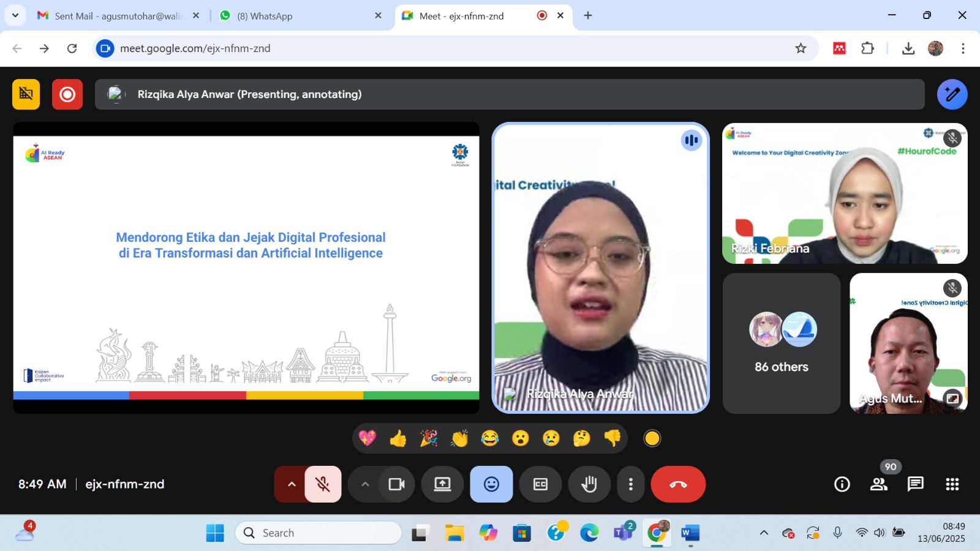The height and width of the screenshot is (551, 980).
Task: Open the annotation pen tool
Action: [952, 94]
